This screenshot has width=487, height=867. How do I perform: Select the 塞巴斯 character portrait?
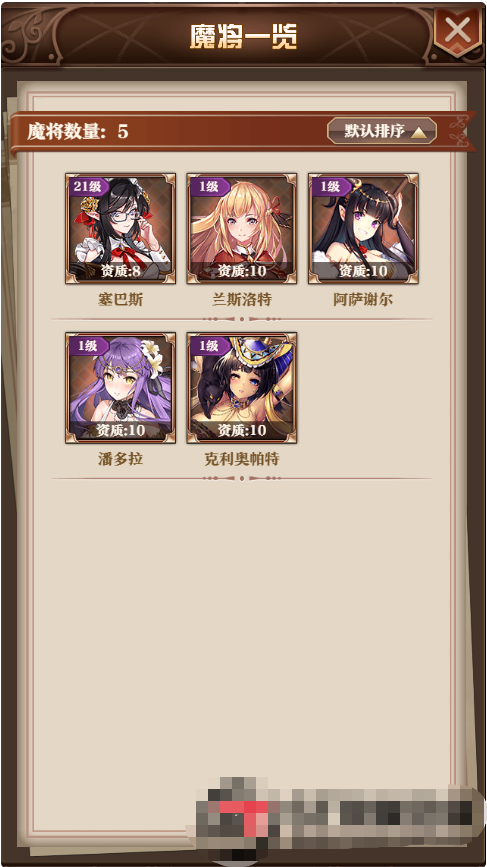click(120, 228)
